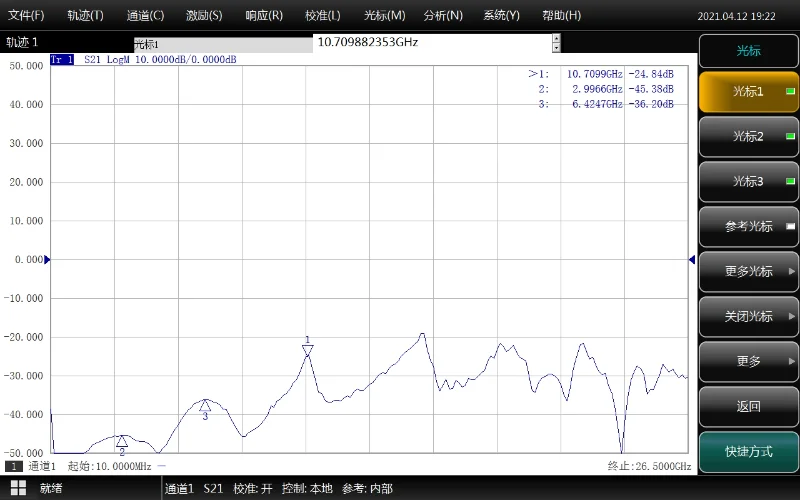This screenshot has height=500, width=800.
Task: Toggle 光标1 marker on or off
Action: coord(748,92)
